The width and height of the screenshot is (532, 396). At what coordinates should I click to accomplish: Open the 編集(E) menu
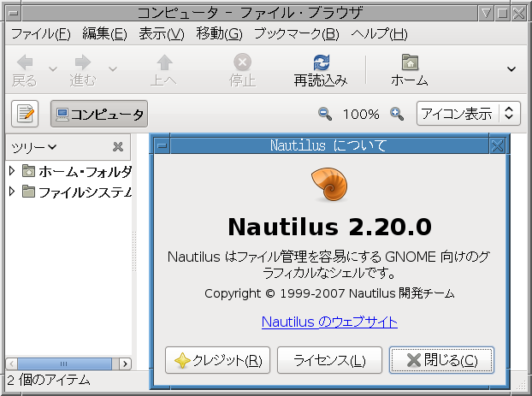click(104, 34)
